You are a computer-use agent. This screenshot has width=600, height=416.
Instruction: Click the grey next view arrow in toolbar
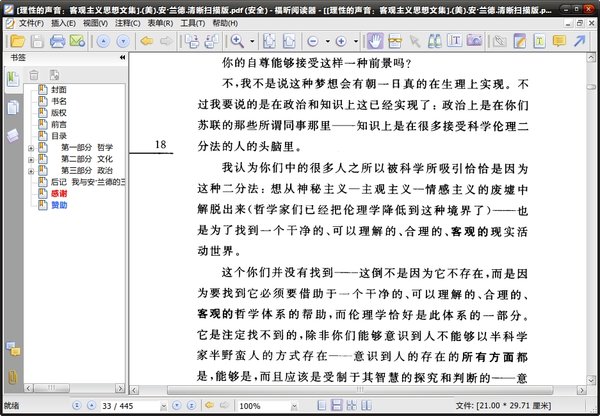pyautogui.click(x=166, y=41)
